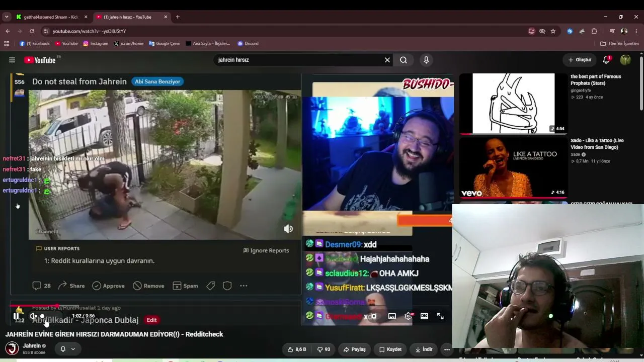
Task: Open the Jahrein channel name link
Action: point(32,346)
